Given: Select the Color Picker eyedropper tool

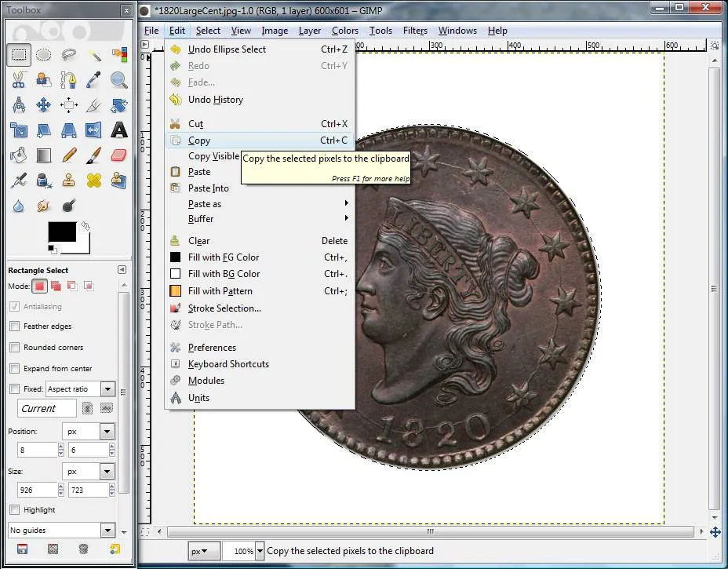Looking at the screenshot, I should [x=94, y=80].
